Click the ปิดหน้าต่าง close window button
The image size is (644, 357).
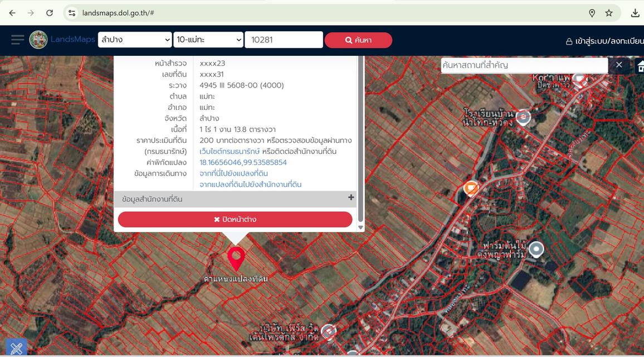tap(235, 219)
